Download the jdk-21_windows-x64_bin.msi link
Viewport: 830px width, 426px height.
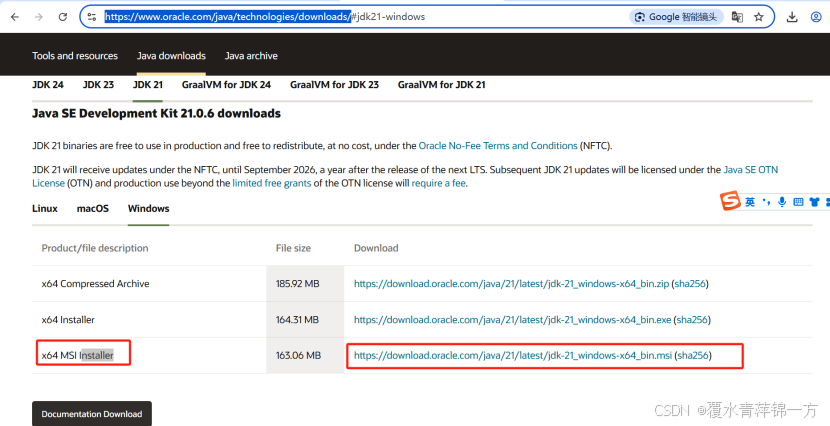pyautogui.click(x=513, y=356)
